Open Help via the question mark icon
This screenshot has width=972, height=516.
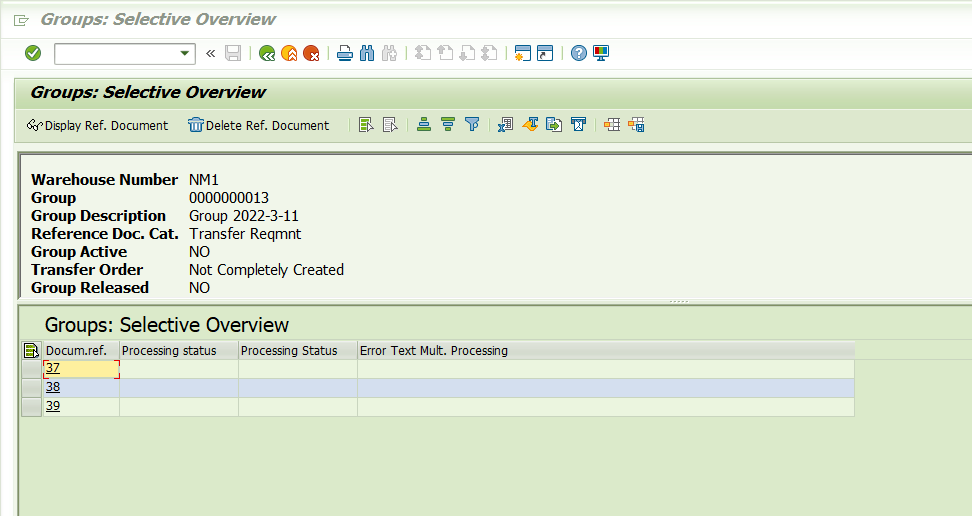pyautogui.click(x=578, y=53)
